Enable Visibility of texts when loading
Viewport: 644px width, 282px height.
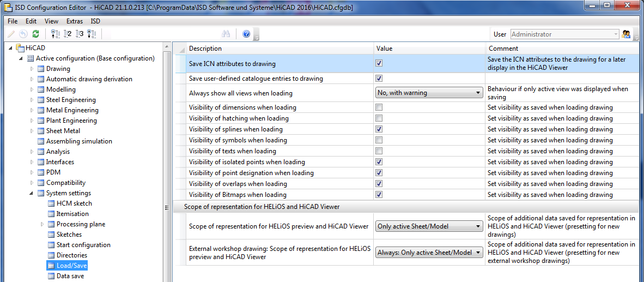(x=379, y=151)
